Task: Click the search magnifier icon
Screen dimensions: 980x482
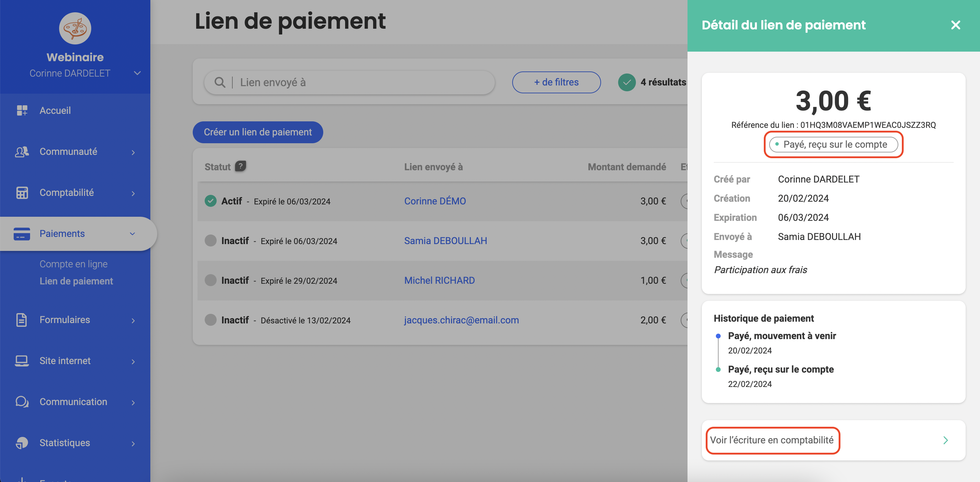Action: (x=220, y=82)
